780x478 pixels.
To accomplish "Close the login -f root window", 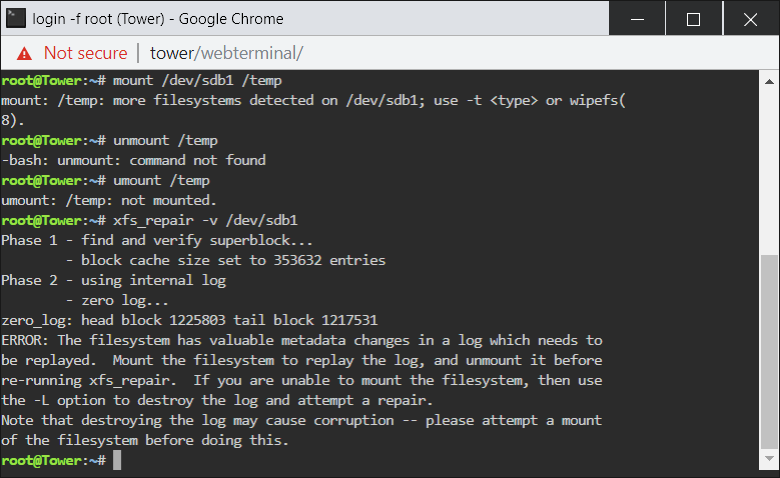I will tap(750, 19).
